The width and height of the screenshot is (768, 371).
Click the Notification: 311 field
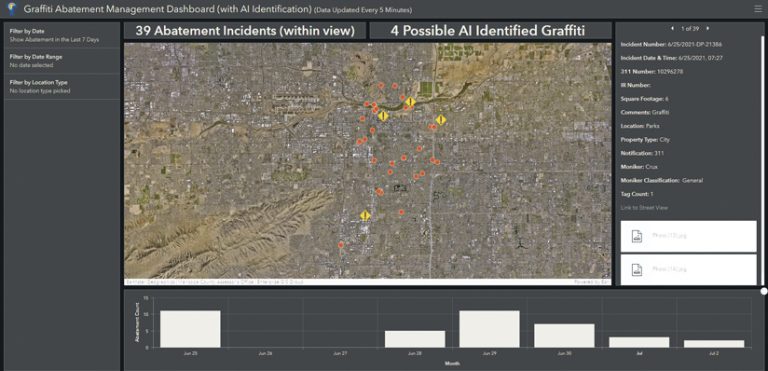642,153
